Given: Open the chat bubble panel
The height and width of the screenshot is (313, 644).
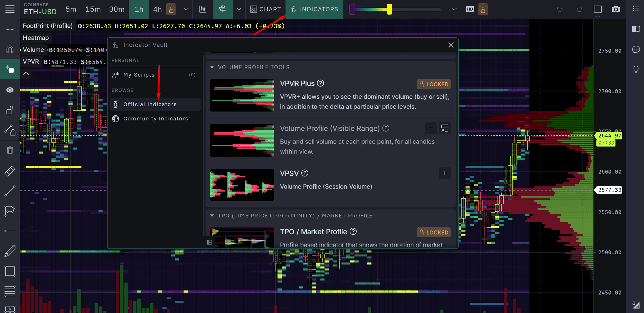Looking at the screenshot, I should 636,50.
